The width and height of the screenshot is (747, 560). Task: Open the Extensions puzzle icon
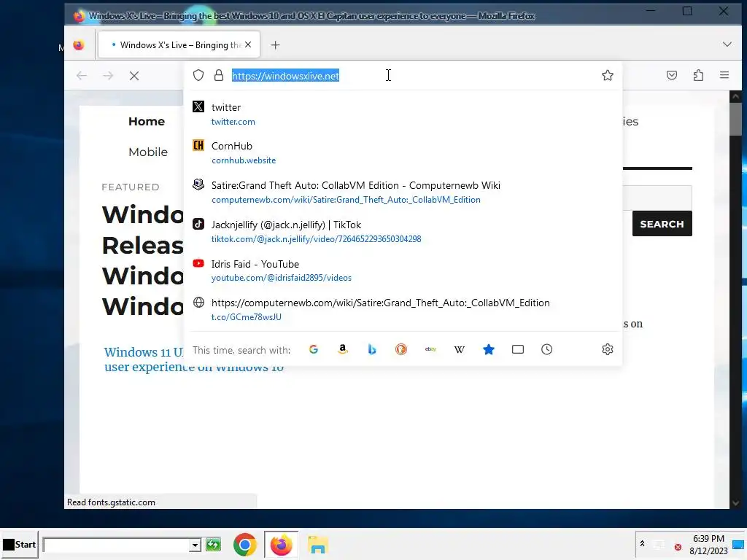(x=698, y=75)
